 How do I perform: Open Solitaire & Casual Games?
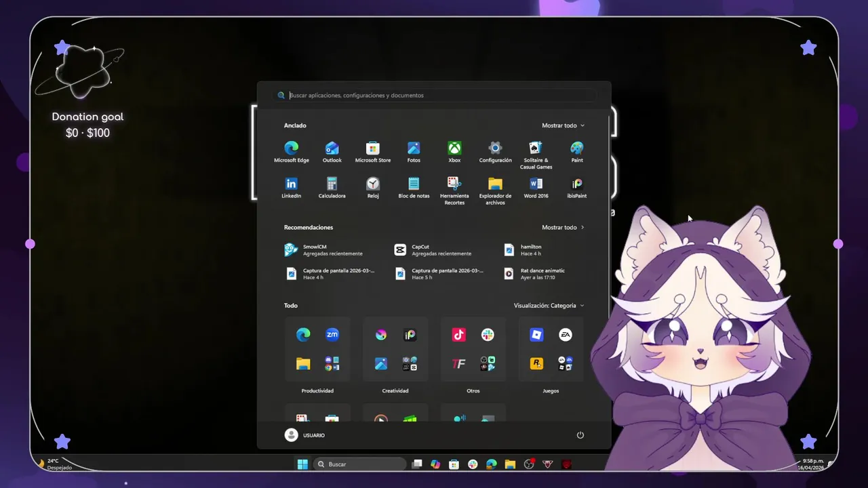tap(536, 155)
